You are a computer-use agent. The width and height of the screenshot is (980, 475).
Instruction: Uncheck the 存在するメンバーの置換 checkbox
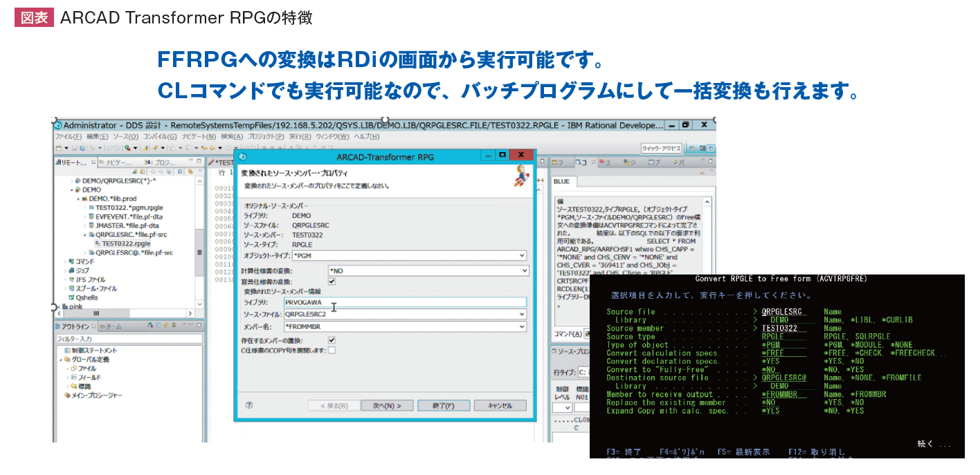pos(332,340)
